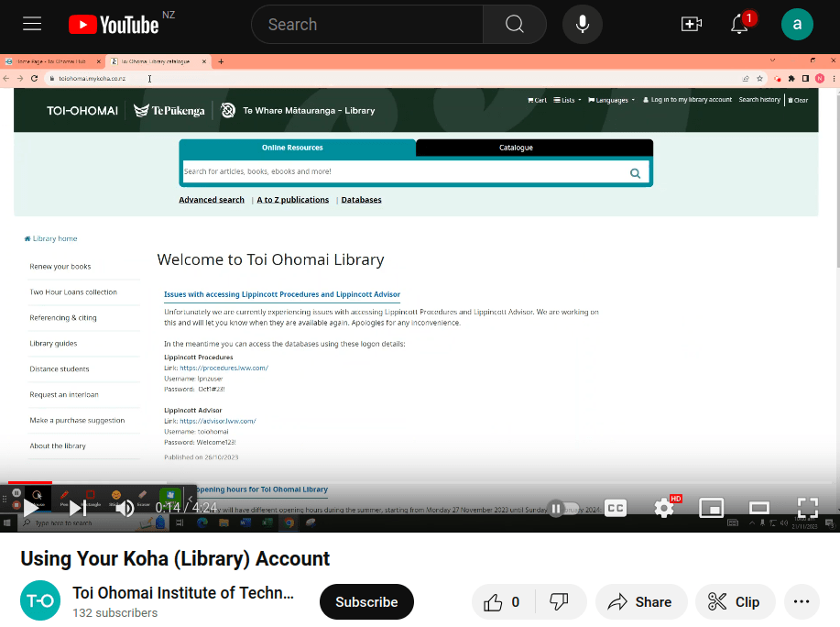Open procedures.lww.com link
The height and width of the screenshot is (627, 840).
pos(224,368)
